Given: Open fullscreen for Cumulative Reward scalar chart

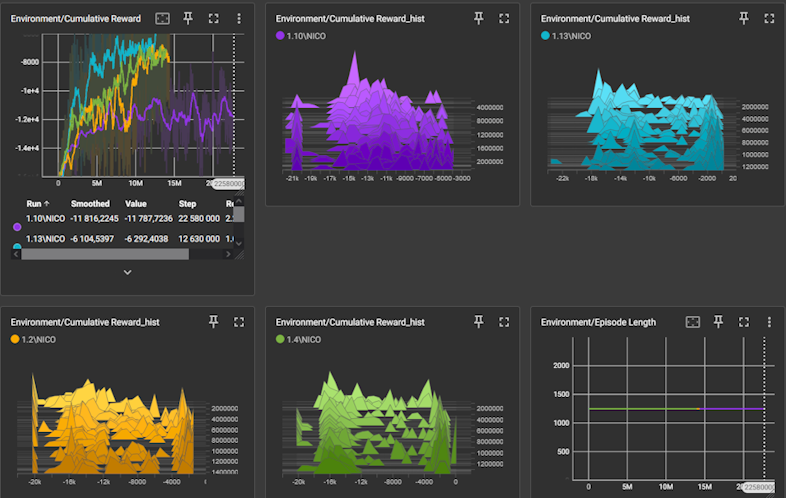Looking at the screenshot, I should coord(214,18).
